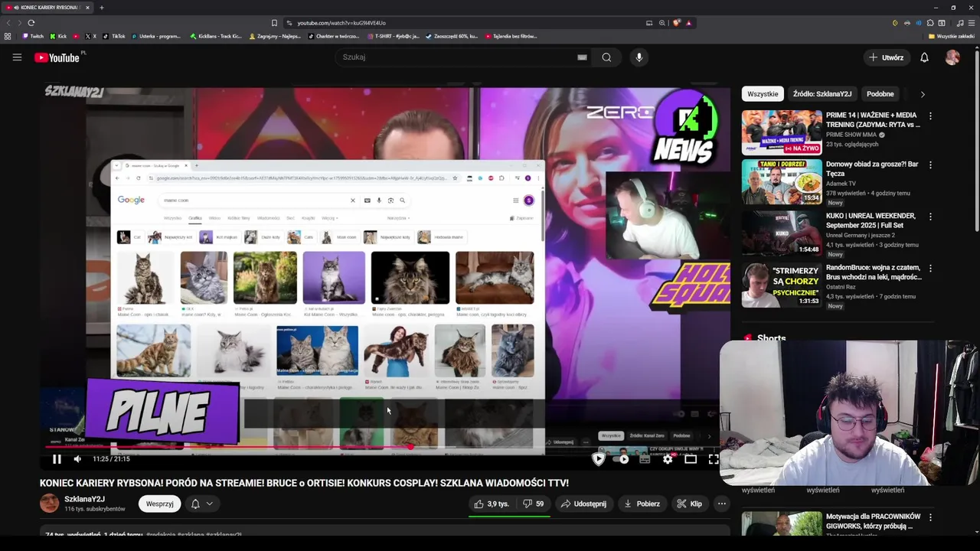Image resolution: width=980 pixels, height=551 pixels.
Task: Open a new browser tab
Action: point(101,8)
